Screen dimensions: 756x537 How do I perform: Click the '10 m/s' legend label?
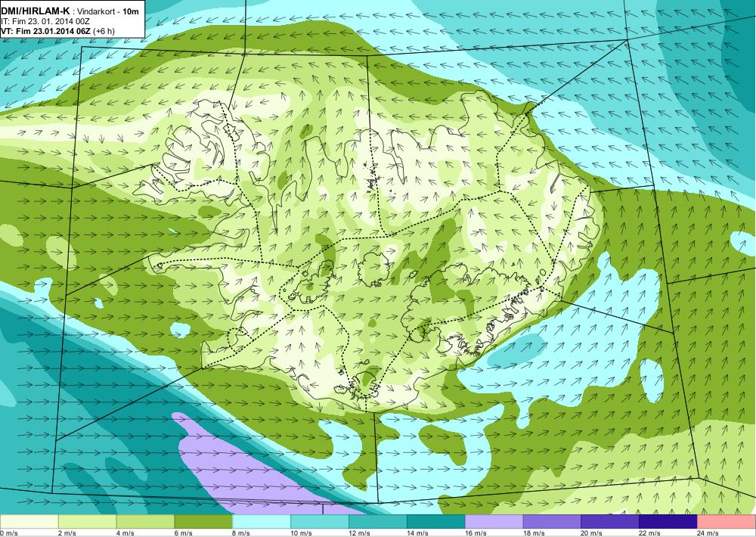pos(302,533)
